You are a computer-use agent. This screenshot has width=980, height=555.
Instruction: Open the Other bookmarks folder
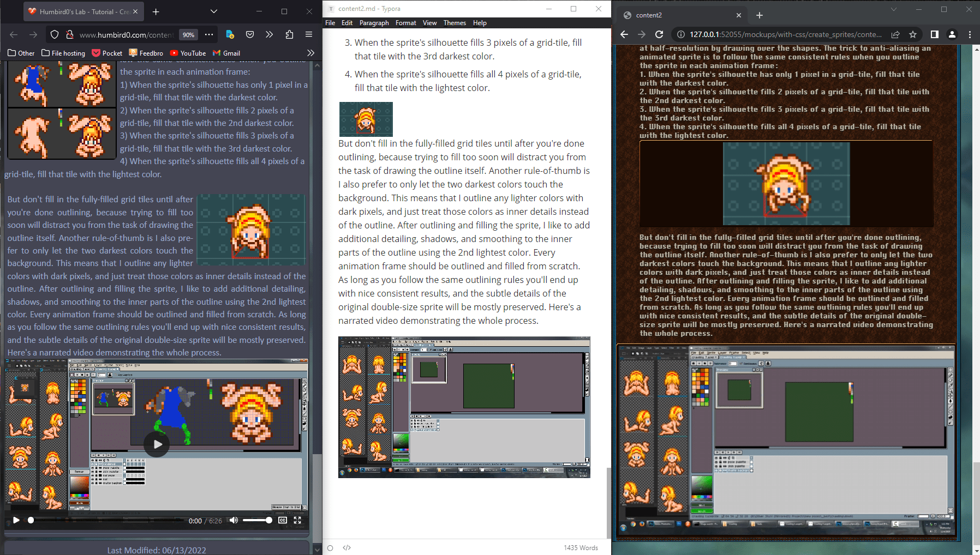point(21,53)
